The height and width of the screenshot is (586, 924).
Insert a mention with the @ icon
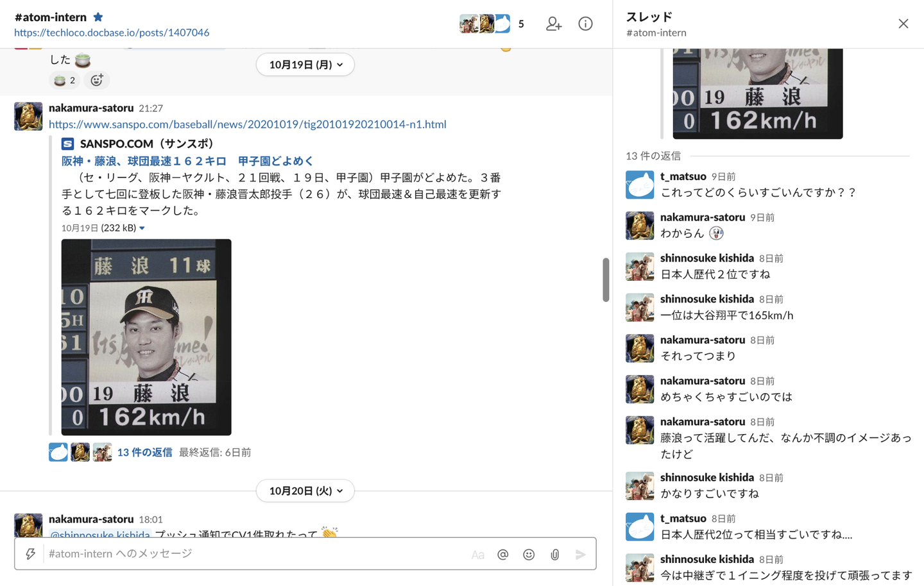(503, 555)
